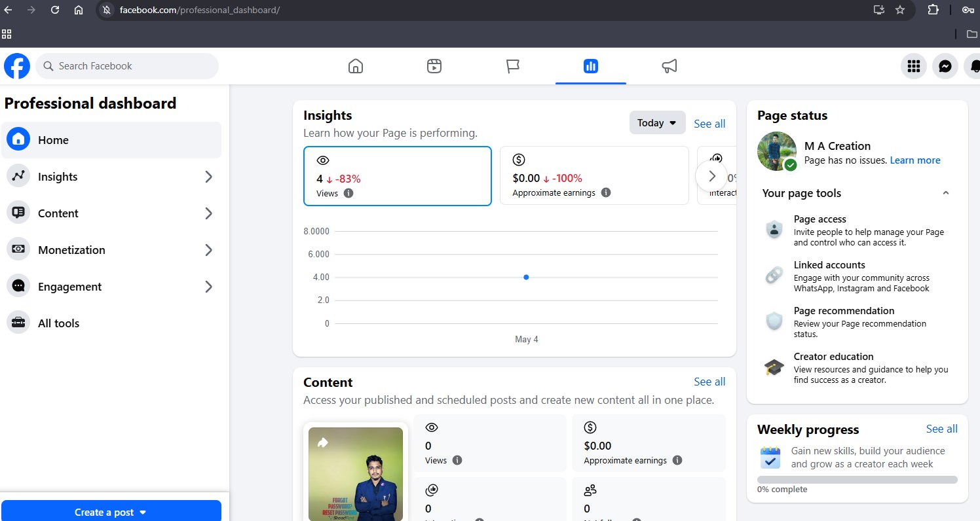
Task: Open the password key icon in browser toolbar
Action: click(968, 10)
